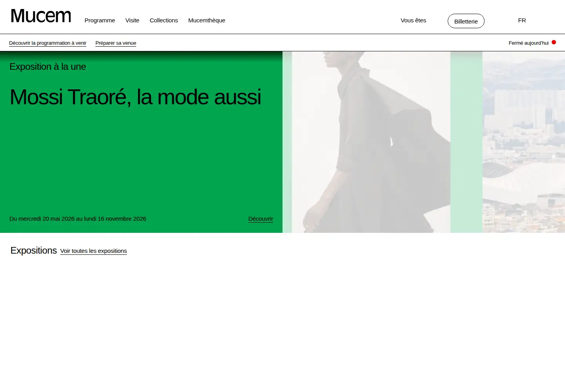Viewport: 565px width, 392px height.
Task: Open Découvrir la programmation à venir link
Action: 47,43
